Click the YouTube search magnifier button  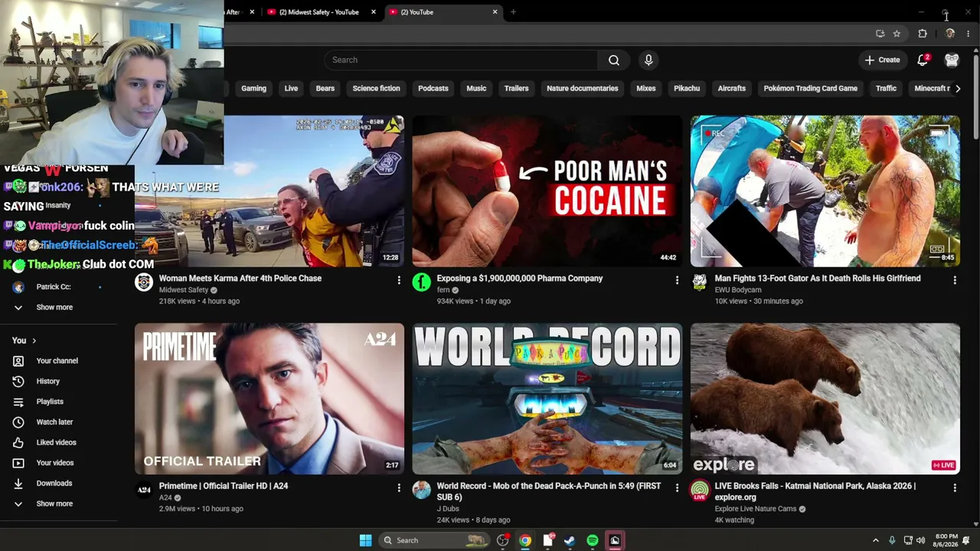(x=614, y=60)
